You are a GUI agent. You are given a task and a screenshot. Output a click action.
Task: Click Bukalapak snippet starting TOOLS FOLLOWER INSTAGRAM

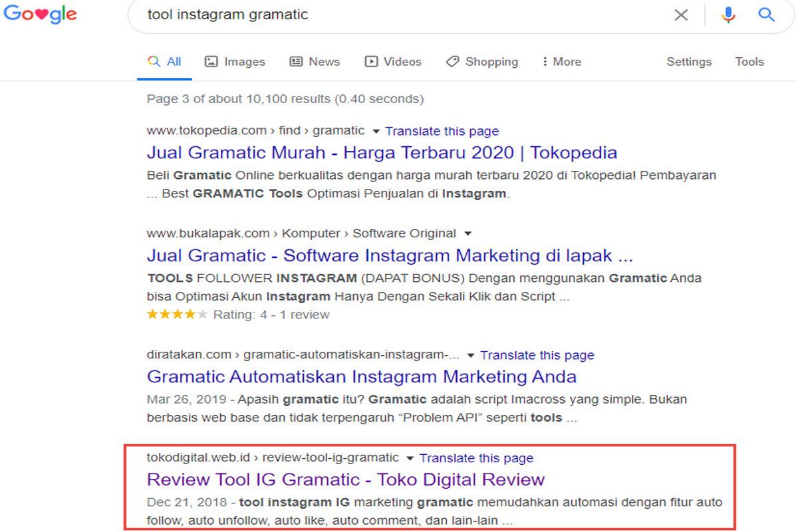click(424, 287)
